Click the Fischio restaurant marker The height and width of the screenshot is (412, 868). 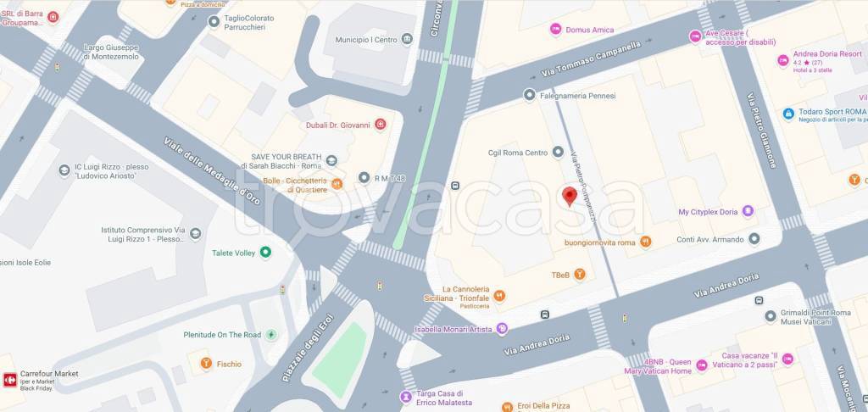click(206, 364)
